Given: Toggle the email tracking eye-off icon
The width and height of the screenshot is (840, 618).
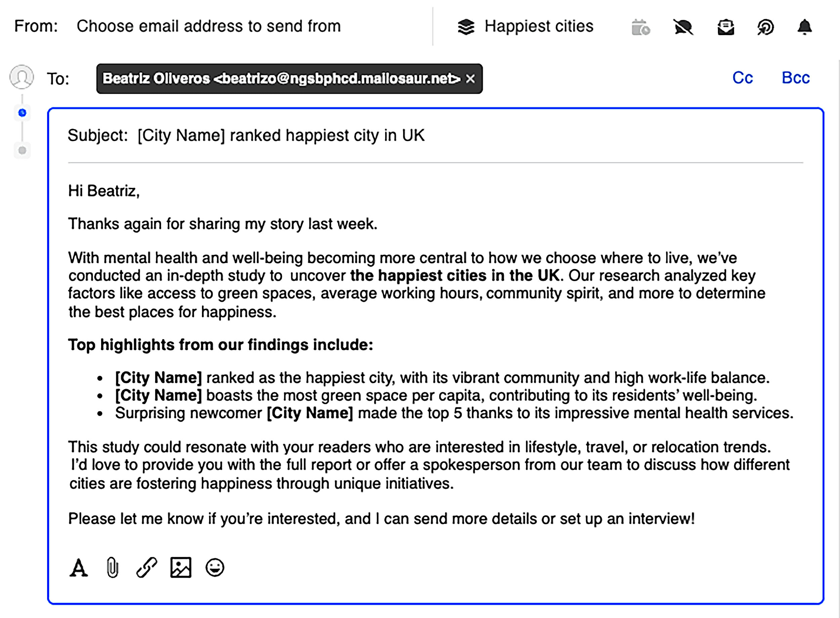Looking at the screenshot, I should pyautogui.click(x=683, y=27).
